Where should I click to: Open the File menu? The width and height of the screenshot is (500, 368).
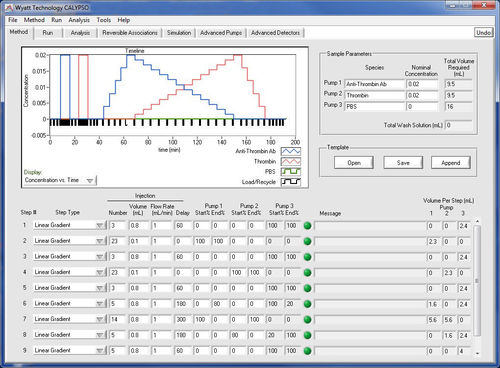tap(13, 20)
